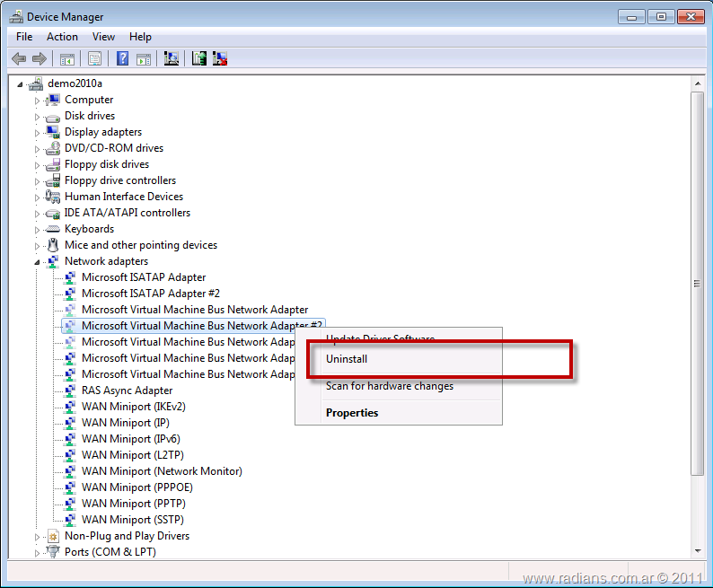This screenshot has width=713, height=588.
Task: Open the Properties toolbar icon
Action: pyautogui.click(x=93, y=59)
